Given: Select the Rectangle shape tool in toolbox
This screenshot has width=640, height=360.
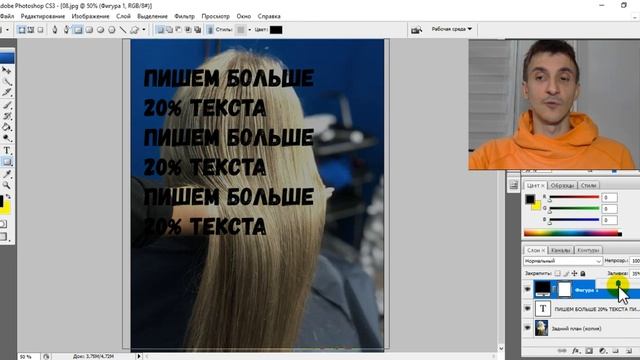Looking at the screenshot, I should (7, 162).
